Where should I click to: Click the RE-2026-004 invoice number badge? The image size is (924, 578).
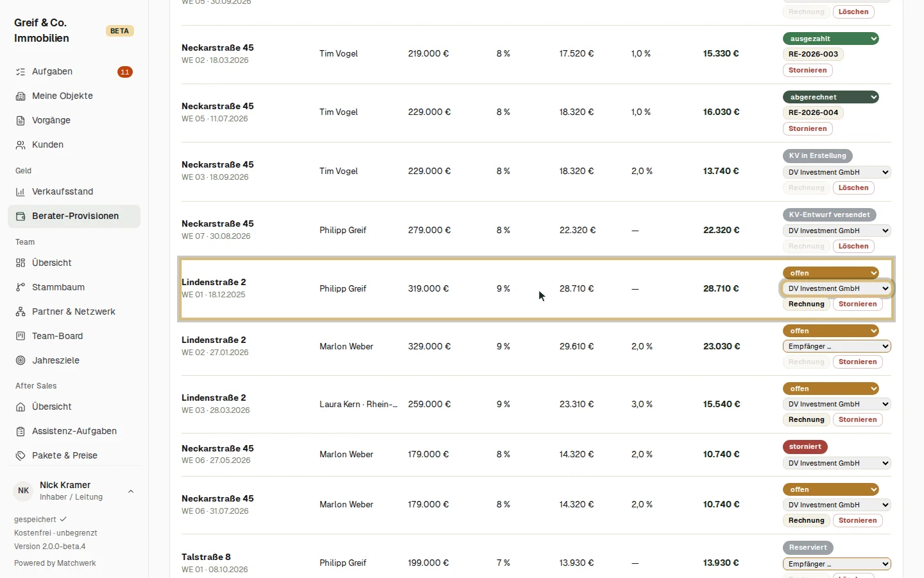[x=813, y=113]
